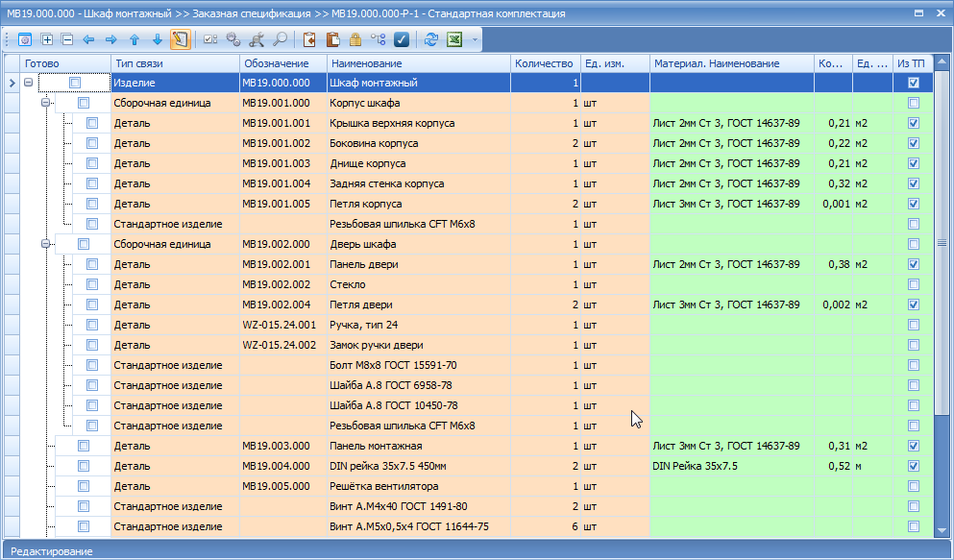Viewport: 954px width, 560px height.
Task: Collapse the Корпус шкафа assembly node
Action: pos(45,103)
